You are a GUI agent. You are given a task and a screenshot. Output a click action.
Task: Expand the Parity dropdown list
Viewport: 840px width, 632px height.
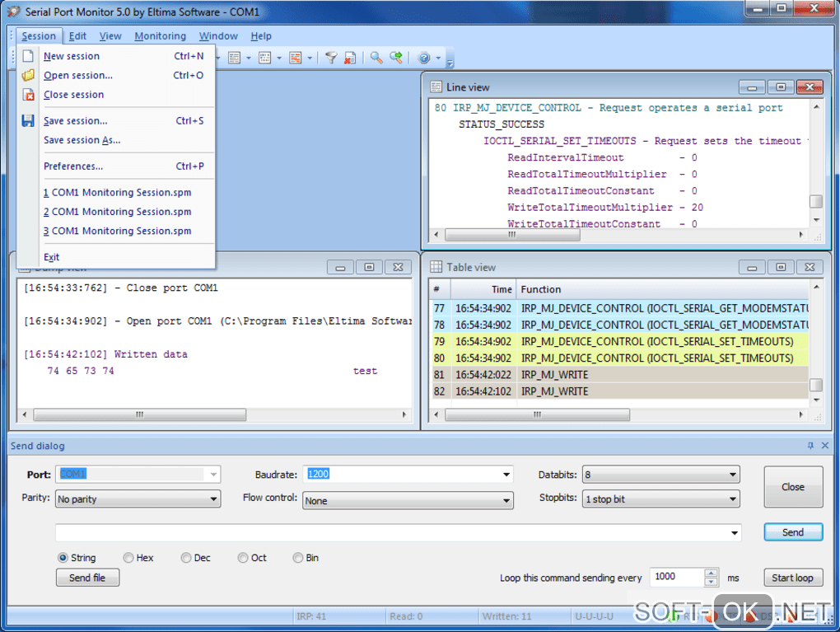pyautogui.click(x=213, y=499)
